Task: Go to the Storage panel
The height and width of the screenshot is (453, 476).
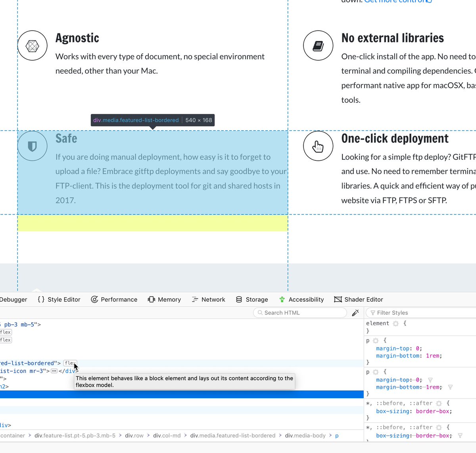Action: click(x=252, y=300)
